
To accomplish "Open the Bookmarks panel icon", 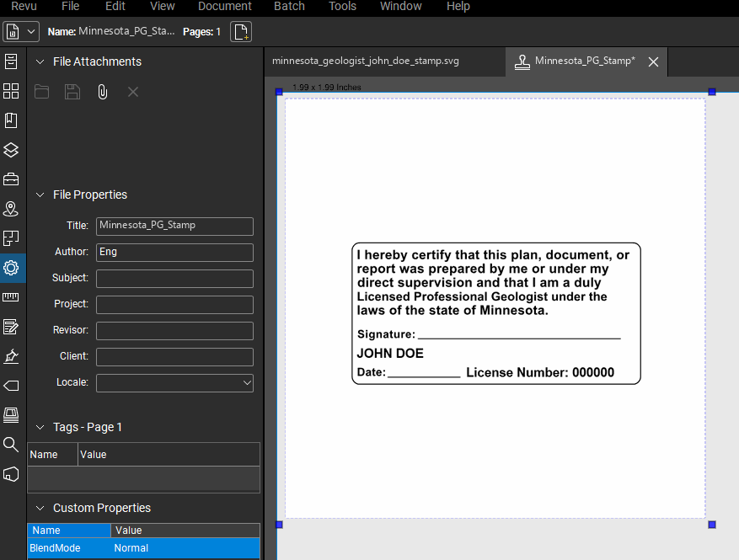I will coord(11,120).
